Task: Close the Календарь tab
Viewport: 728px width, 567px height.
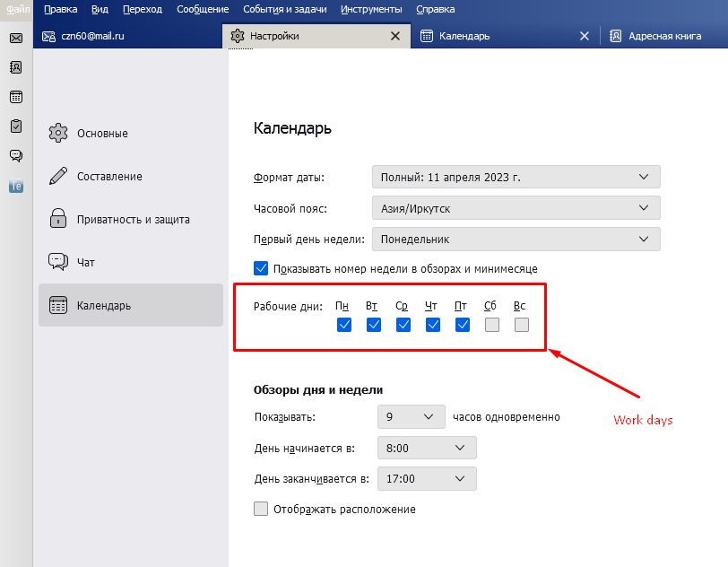Action: pos(585,36)
